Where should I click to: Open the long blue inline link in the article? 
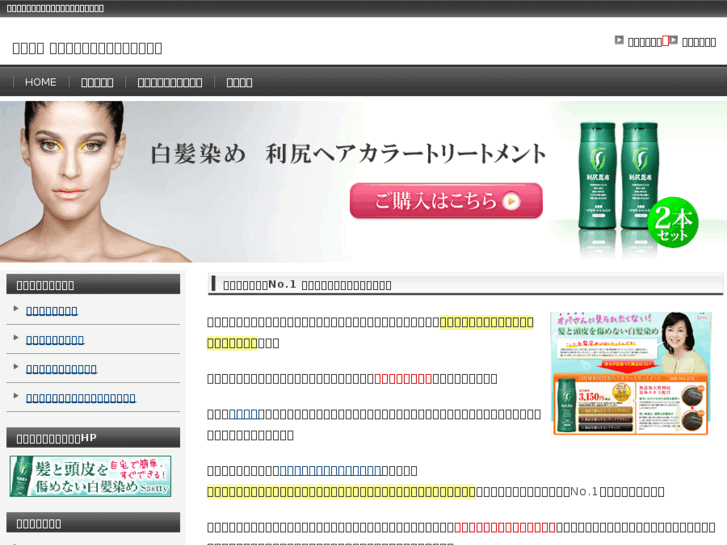click(331, 471)
